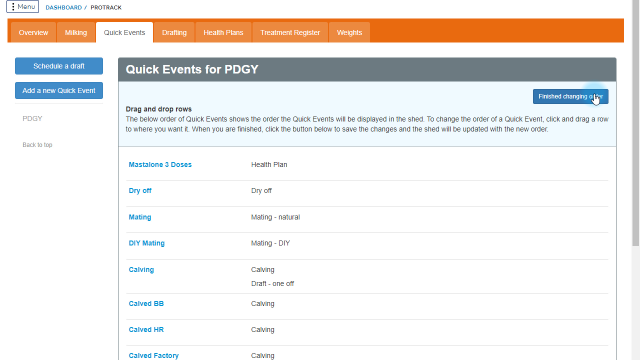
Task: Click the Back to top link
Action: point(37,145)
